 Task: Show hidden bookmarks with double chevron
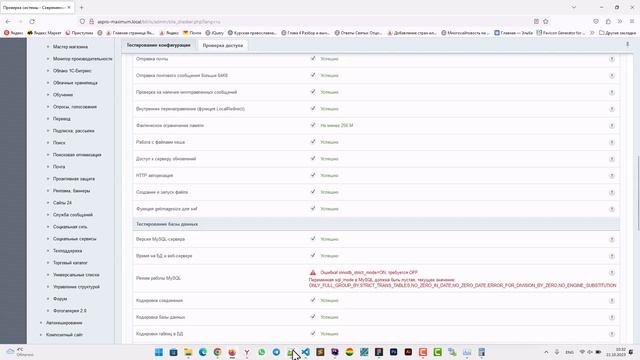click(x=592, y=33)
